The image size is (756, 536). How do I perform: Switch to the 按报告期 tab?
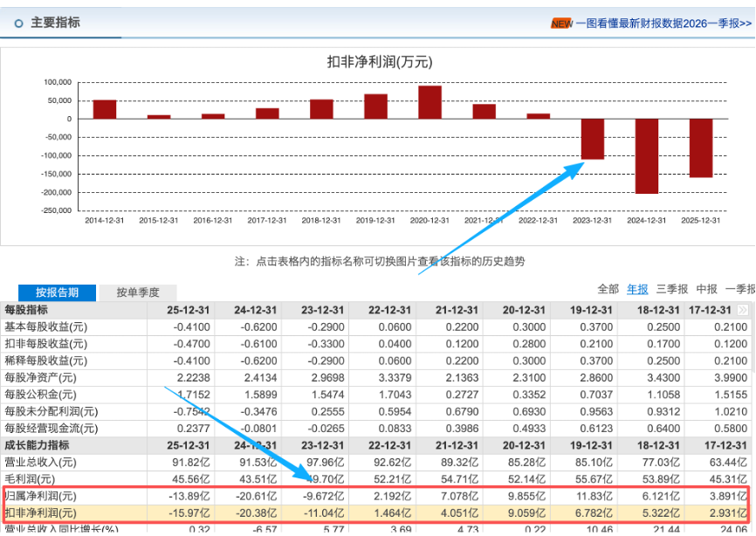point(57,292)
